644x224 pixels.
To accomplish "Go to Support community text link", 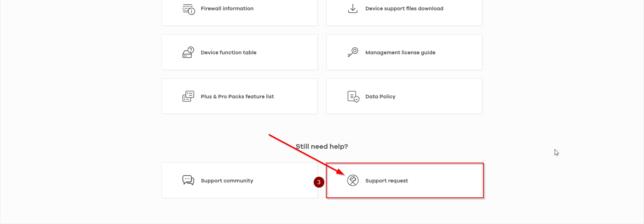I will (227, 181).
